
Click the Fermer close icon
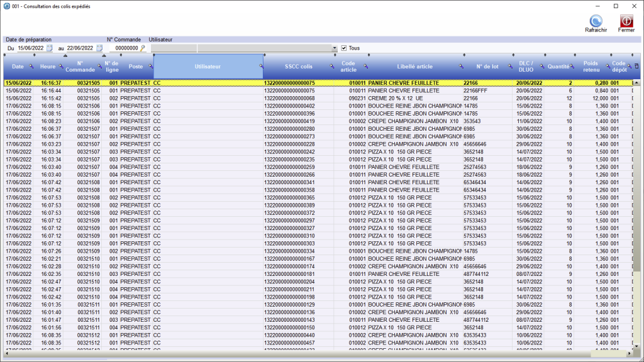626,21
